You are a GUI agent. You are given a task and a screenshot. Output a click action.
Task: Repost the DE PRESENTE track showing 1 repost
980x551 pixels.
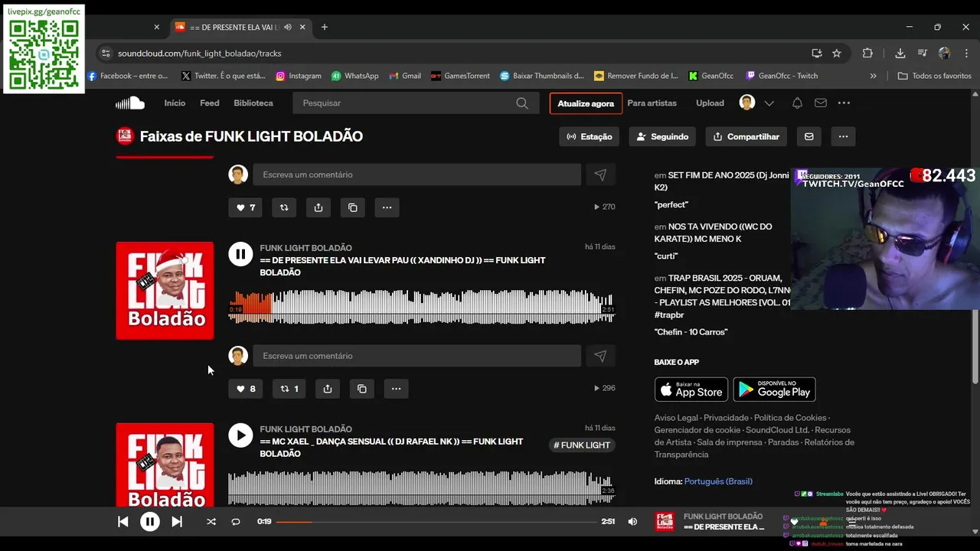coord(289,389)
